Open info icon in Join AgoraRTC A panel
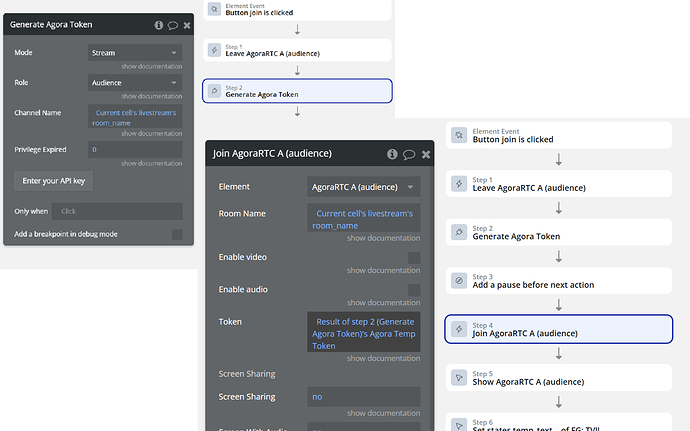 coord(392,154)
